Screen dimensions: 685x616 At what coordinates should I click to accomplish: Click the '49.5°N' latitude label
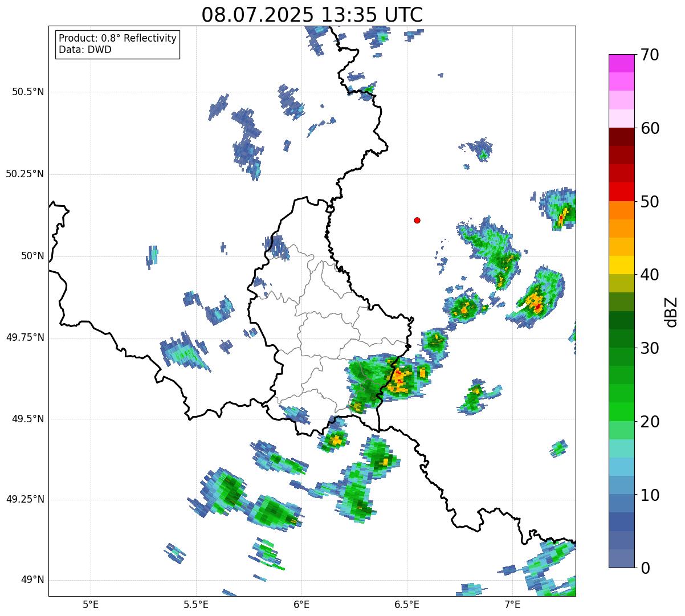click(27, 419)
